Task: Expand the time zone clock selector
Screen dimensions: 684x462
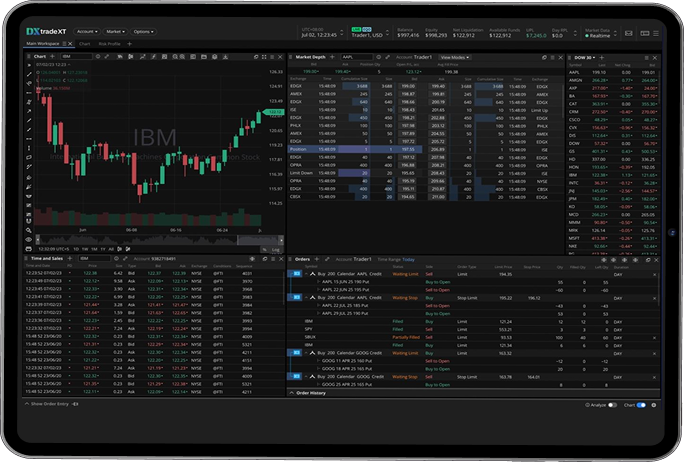Action: point(342,33)
